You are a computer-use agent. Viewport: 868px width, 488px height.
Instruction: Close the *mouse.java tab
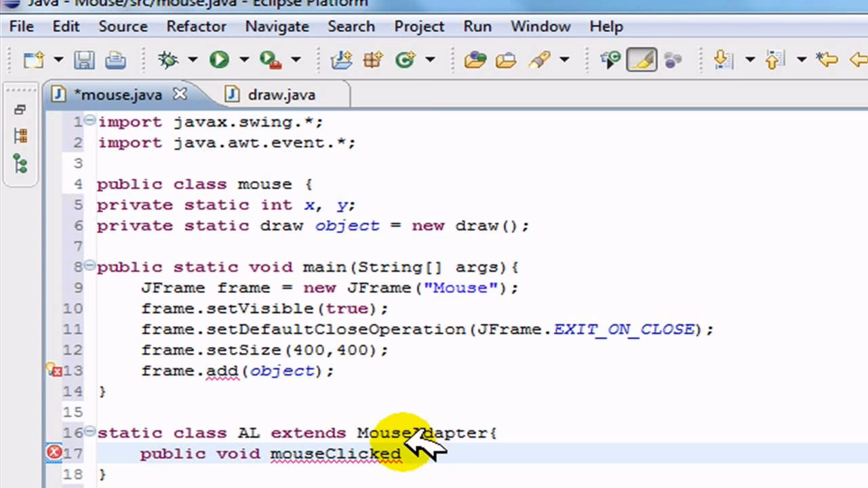[180, 94]
